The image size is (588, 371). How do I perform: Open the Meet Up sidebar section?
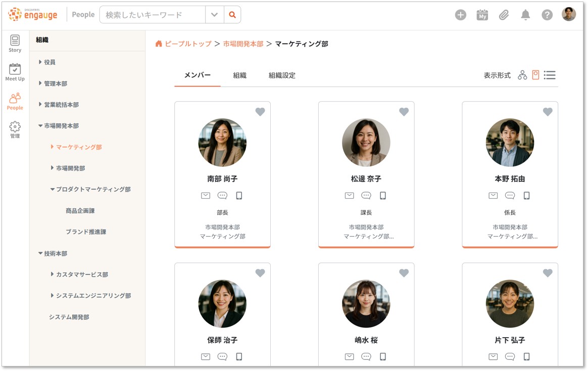(15, 72)
